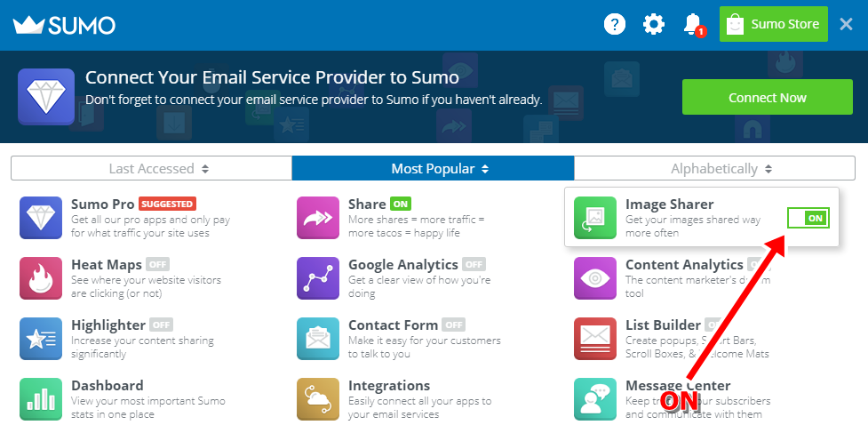
Task: Click the Share title text
Action: (x=367, y=204)
